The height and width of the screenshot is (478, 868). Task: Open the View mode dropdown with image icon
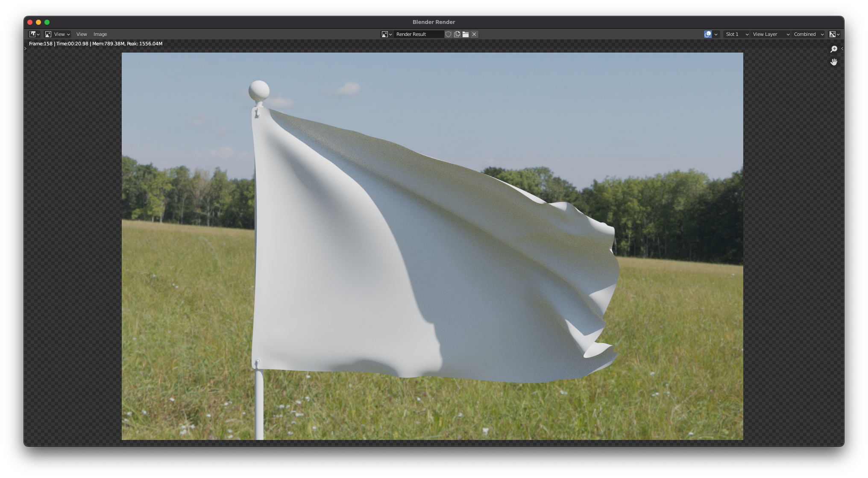58,34
